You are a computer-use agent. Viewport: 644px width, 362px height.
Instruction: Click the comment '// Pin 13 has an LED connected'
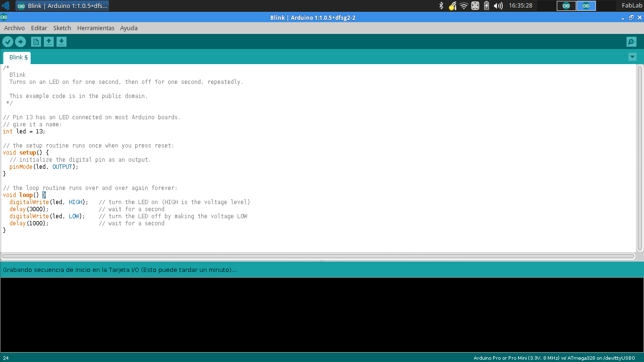(x=92, y=117)
